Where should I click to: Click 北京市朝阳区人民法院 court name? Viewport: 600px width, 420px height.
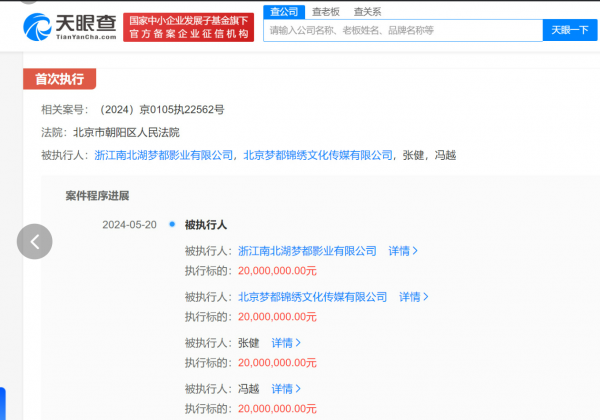pos(126,132)
